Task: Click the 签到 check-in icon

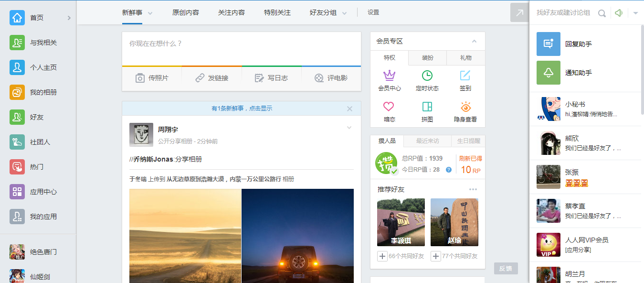Action: [465, 76]
